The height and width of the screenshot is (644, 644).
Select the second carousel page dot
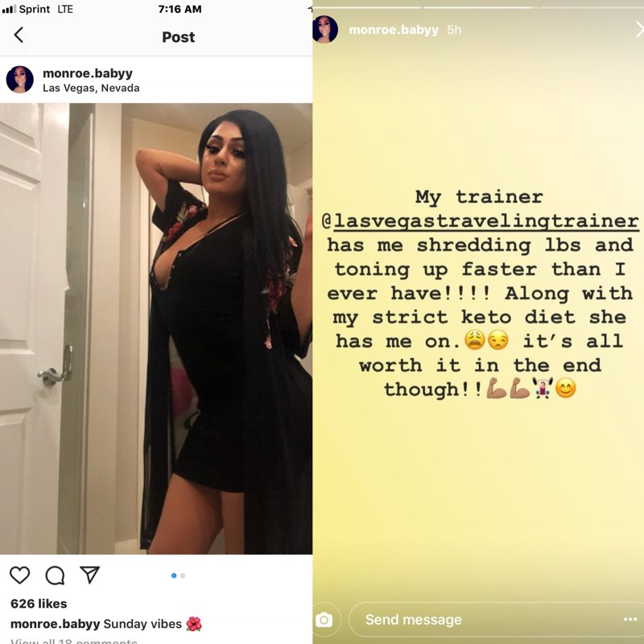[183, 576]
